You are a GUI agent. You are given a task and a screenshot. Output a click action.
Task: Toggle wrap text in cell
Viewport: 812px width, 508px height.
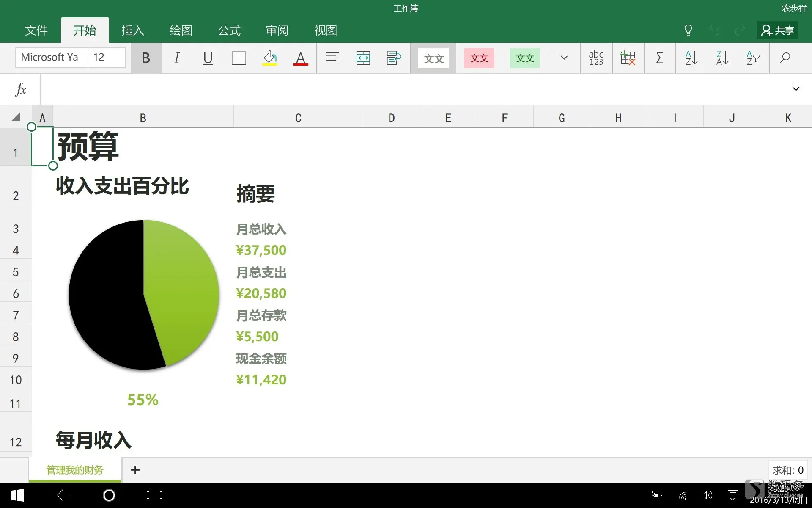[x=394, y=58]
